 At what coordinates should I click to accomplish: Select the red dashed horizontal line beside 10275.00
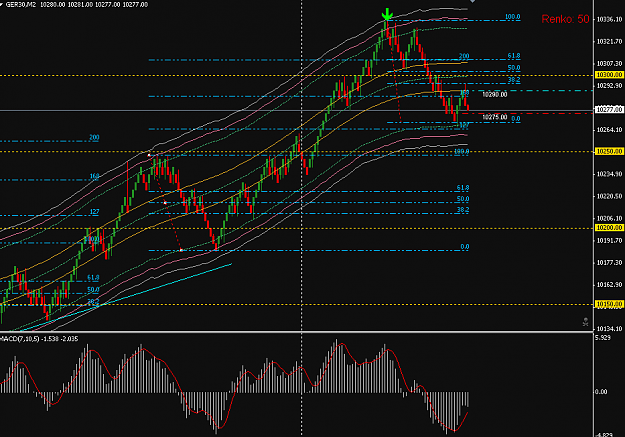point(527,114)
